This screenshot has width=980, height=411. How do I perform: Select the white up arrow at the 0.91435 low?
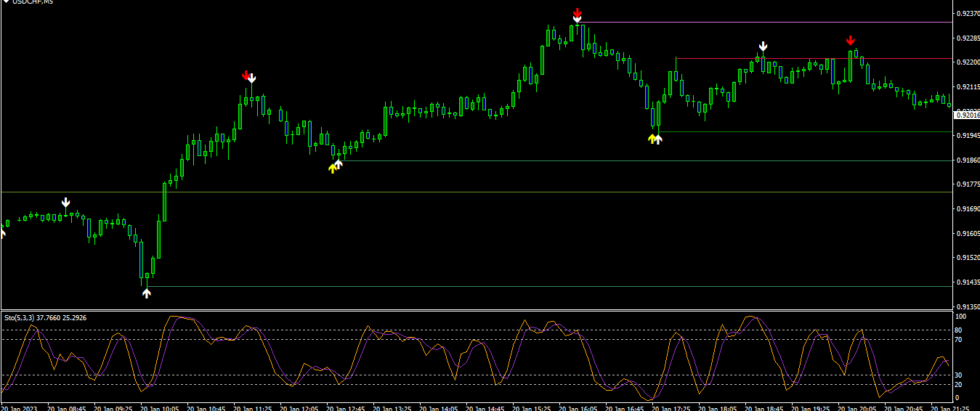146,293
